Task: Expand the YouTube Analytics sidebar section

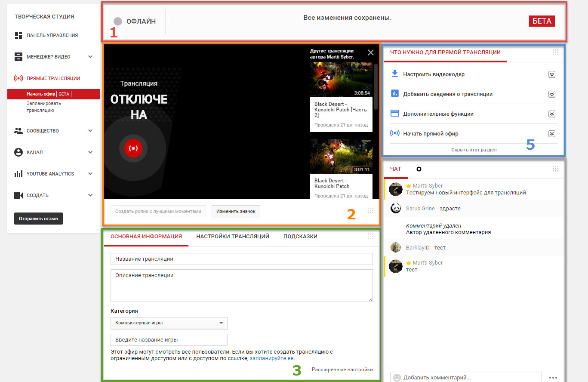Action: point(90,174)
